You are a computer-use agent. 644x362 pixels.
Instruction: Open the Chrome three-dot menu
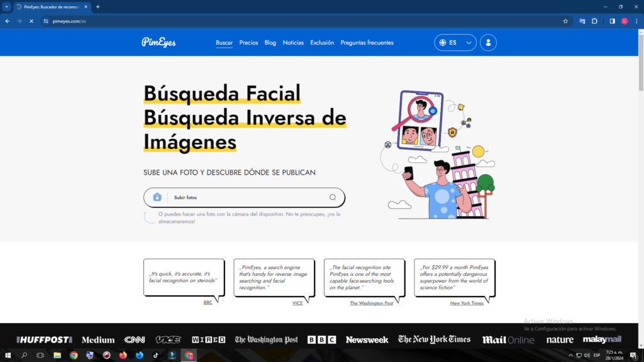(636, 21)
